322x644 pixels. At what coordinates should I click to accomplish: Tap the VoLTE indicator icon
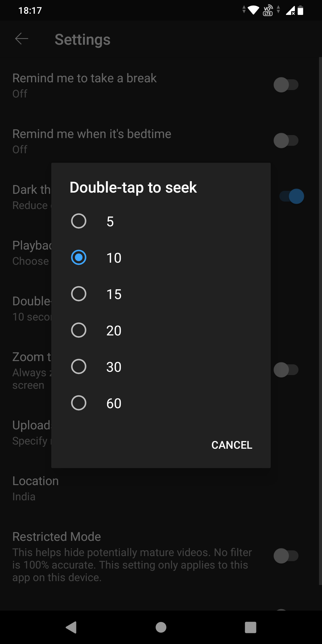pos(268,10)
